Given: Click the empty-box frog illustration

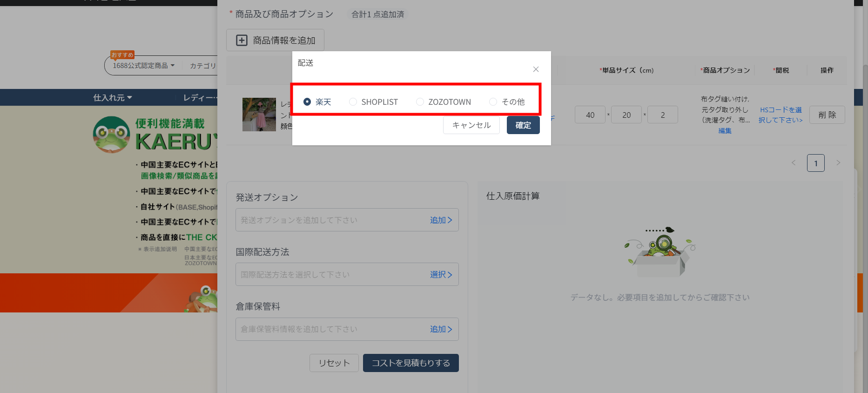Looking at the screenshot, I should coord(659,252).
